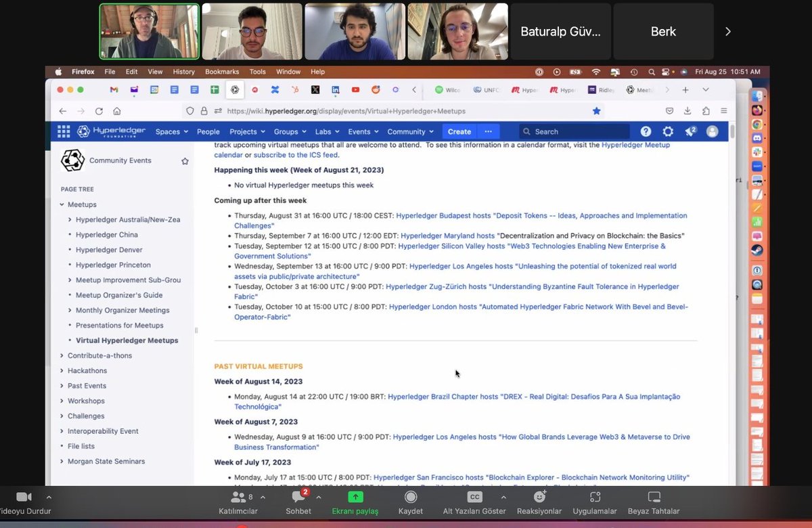Viewport: 812px width, 528px height.
Task: Open the Firefox application menu item
Action: click(83, 72)
